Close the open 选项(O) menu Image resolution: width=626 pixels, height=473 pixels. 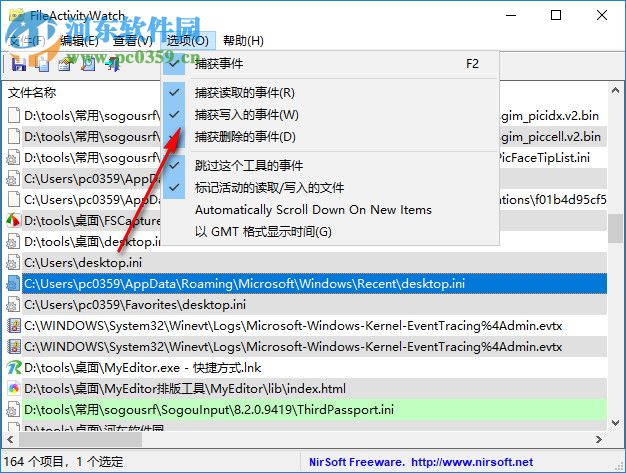[188, 40]
